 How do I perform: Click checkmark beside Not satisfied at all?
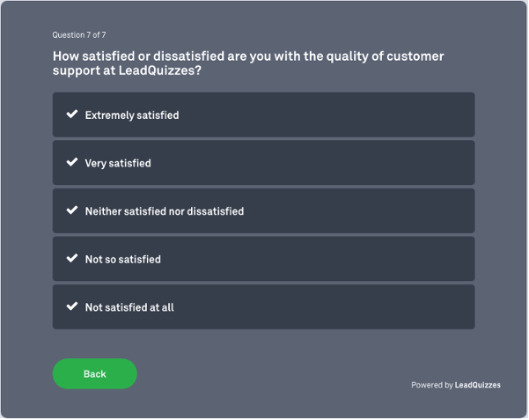click(x=72, y=307)
